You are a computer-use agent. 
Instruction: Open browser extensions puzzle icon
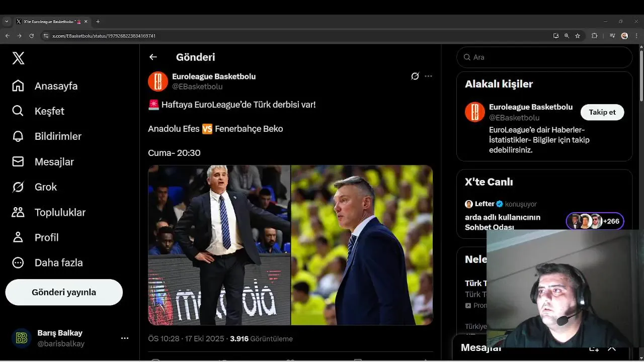coord(594,36)
